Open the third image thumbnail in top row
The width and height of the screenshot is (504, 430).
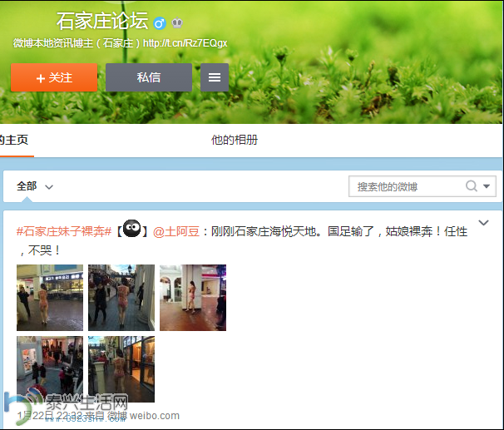[193, 298]
